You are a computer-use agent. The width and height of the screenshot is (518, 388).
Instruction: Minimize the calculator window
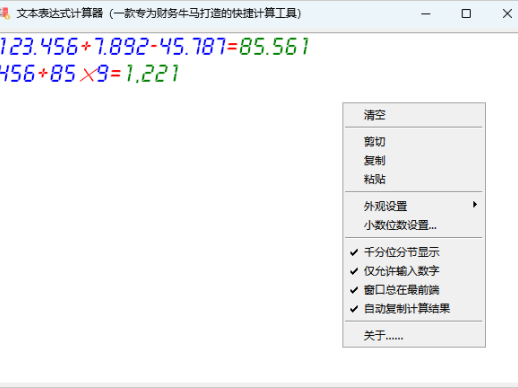(426, 14)
